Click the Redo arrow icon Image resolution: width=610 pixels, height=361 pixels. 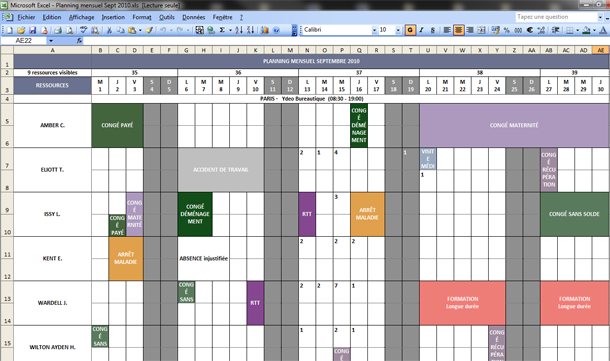tap(180, 30)
